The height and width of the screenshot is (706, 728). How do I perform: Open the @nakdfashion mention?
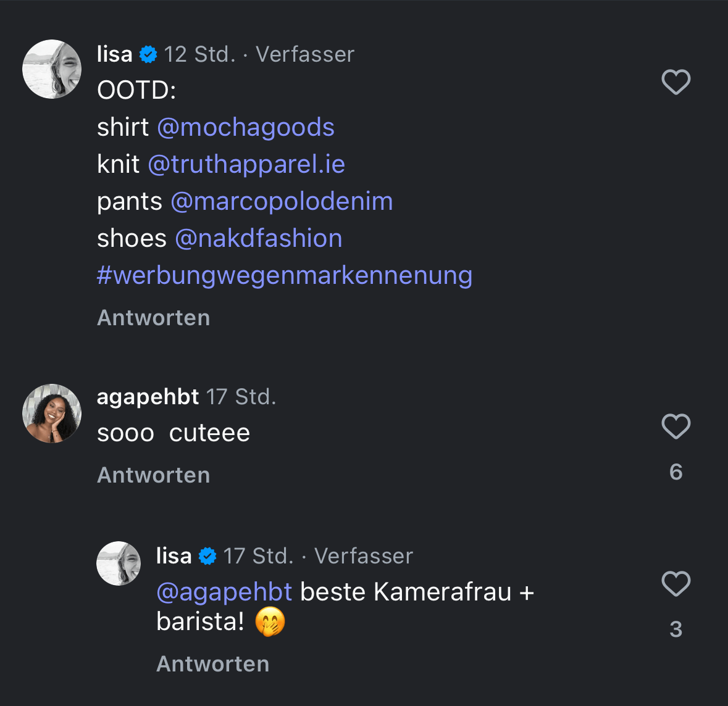pos(259,238)
